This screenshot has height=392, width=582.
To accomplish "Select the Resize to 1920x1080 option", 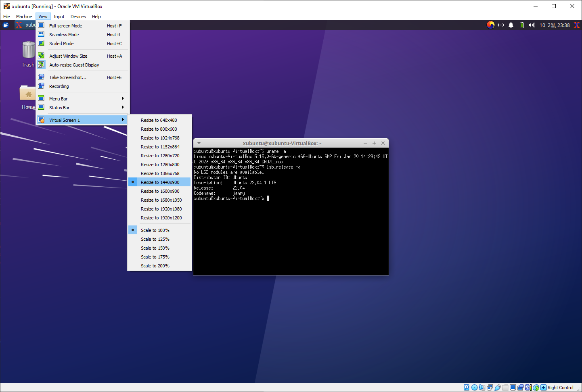I will coord(159,209).
